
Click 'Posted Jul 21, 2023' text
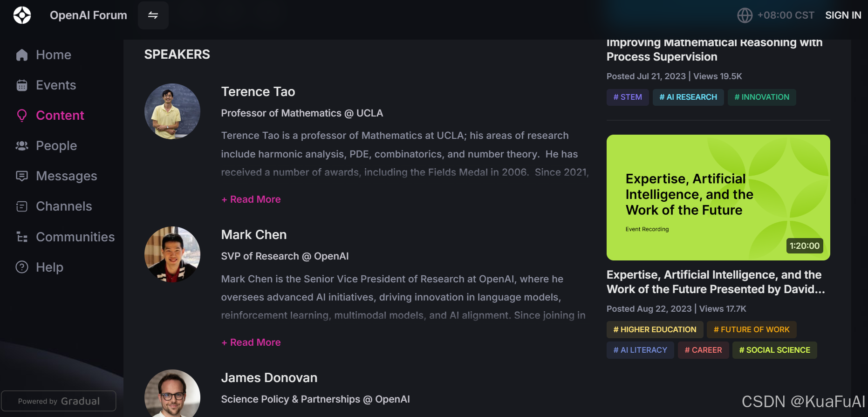pos(646,76)
